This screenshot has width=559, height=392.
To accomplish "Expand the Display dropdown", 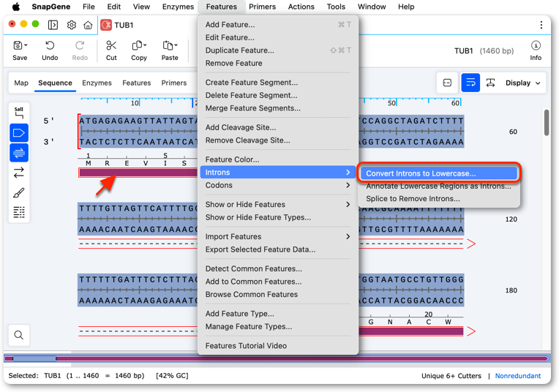I will 522,83.
